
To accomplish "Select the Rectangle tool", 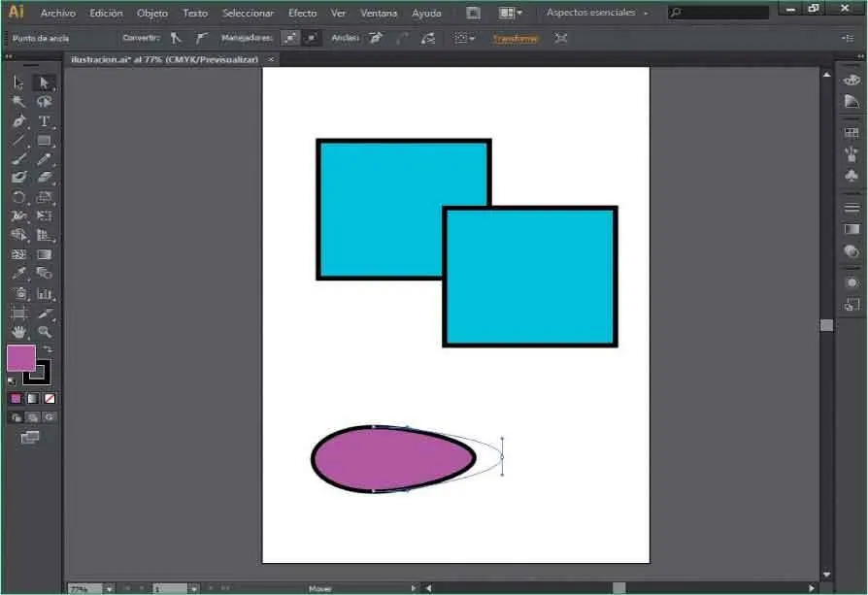I will point(44,141).
